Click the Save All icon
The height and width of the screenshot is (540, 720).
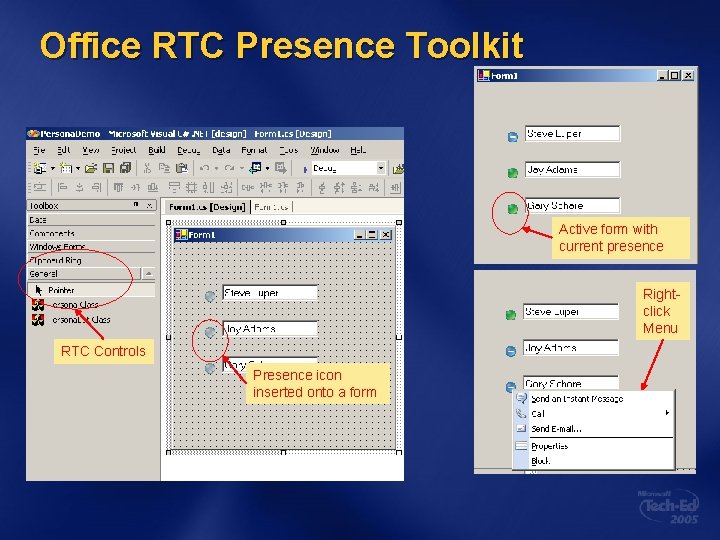[125, 169]
